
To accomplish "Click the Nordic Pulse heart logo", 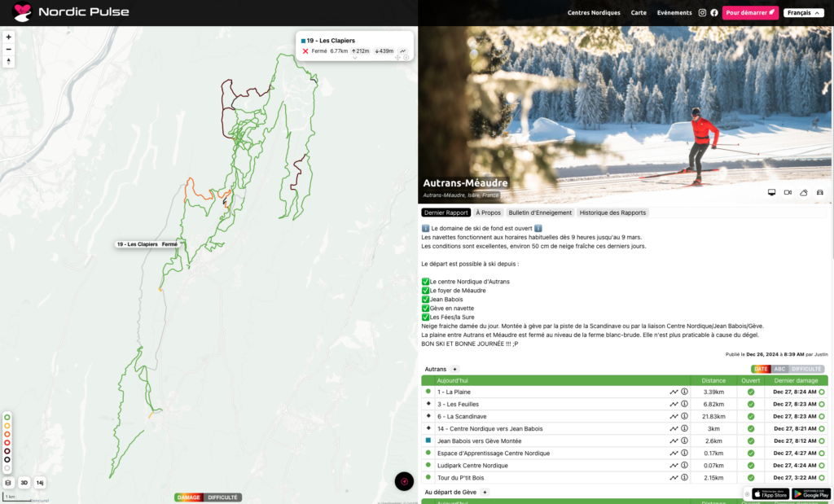I will pos(22,12).
